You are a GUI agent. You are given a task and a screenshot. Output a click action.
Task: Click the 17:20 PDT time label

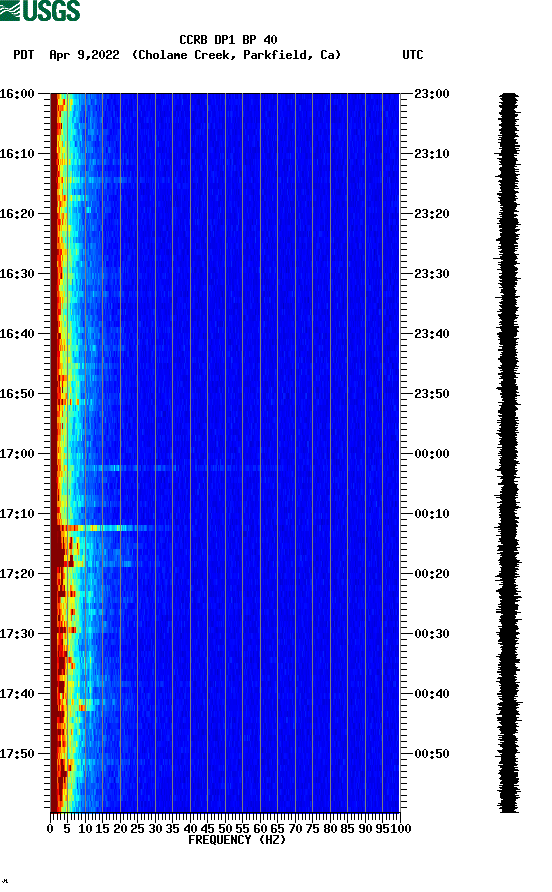[x=17, y=573]
